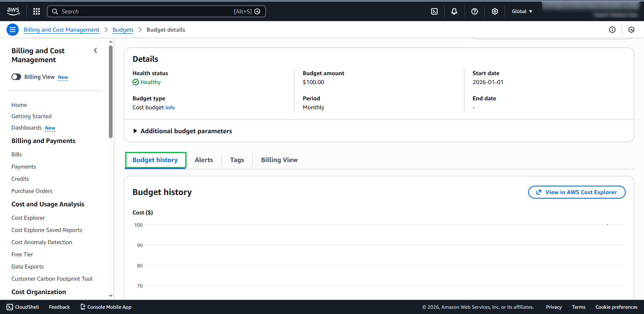
Task: Switch to the Tags tab
Action: pyautogui.click(x=237, y=160)
